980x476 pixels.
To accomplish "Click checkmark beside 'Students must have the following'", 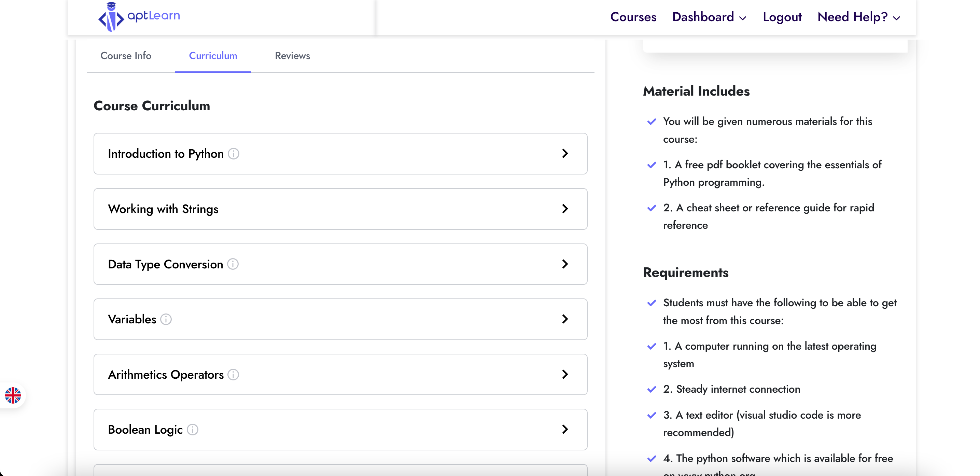I will point(652,303).
